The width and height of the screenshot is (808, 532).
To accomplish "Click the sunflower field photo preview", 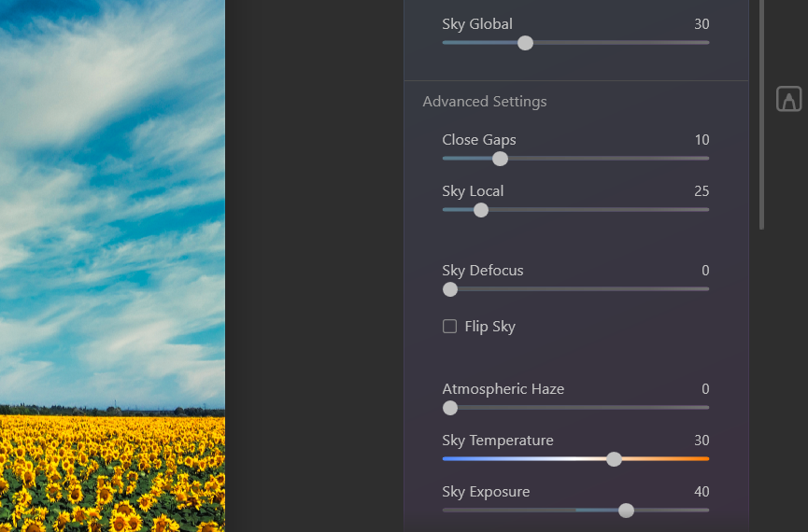I will pos(112,266).
